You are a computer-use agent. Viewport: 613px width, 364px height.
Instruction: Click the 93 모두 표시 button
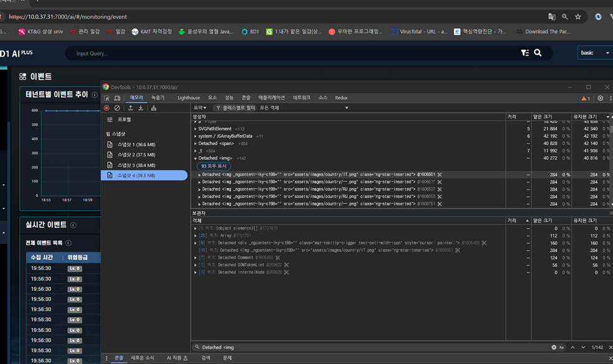[x=214, y=166]
